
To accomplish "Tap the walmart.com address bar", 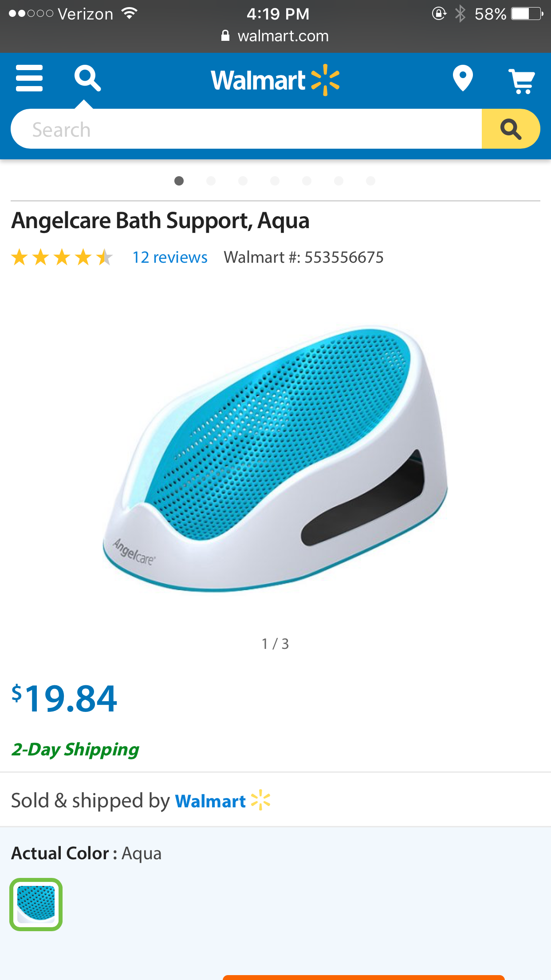I will [x=275, y=36].
